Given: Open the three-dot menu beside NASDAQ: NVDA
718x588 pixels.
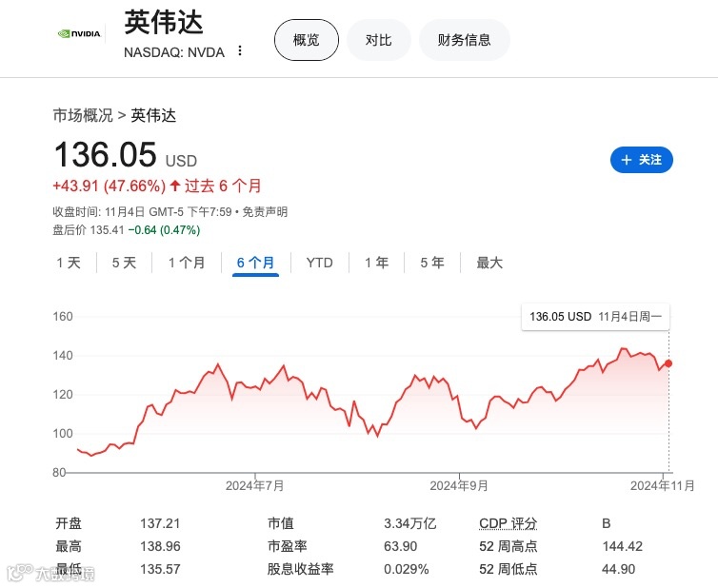Looking at the screenshot, I should point(239,50).
